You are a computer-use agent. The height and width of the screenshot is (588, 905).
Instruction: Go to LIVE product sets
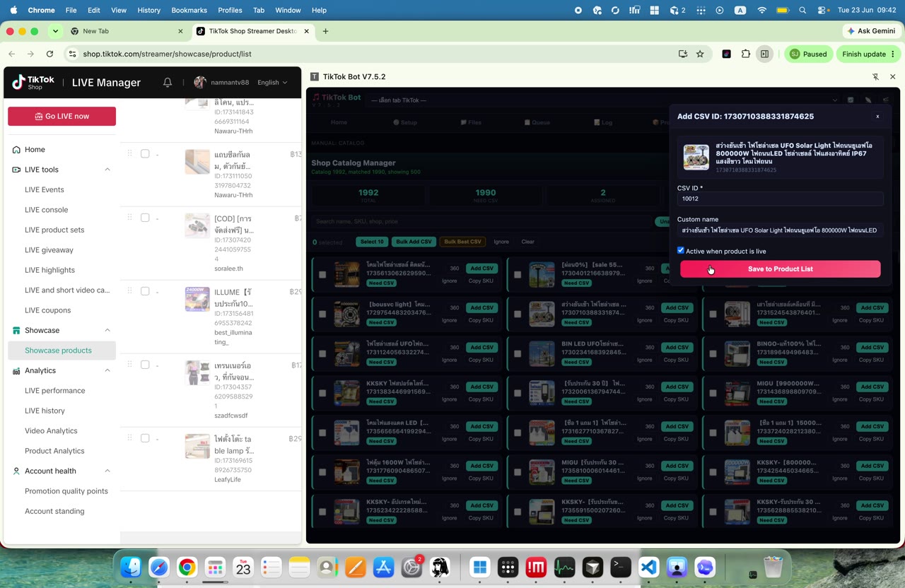point(54,230)
